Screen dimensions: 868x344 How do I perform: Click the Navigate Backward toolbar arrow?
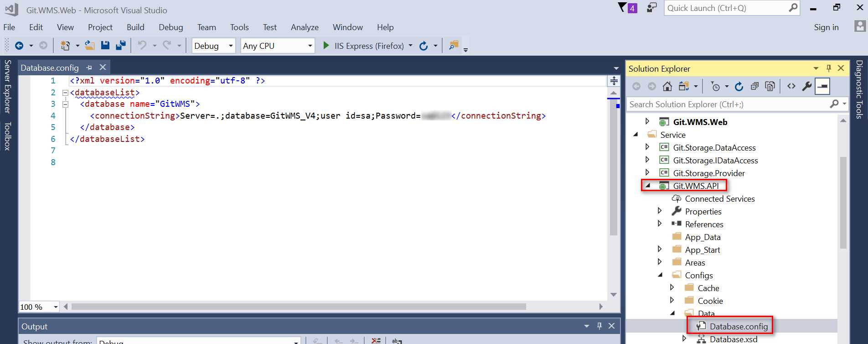(19, 46)
